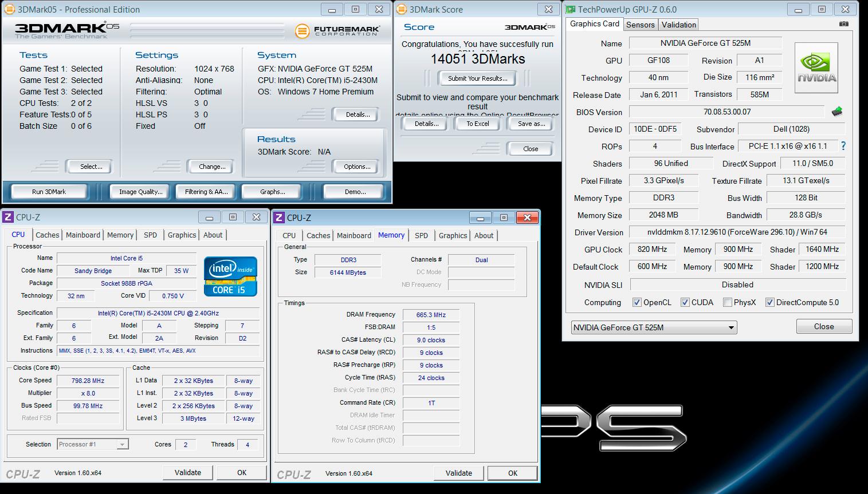Click the GPU Clock value 820 MHz
Viewport: 868px width, 494px height.
tap(652, 249)
